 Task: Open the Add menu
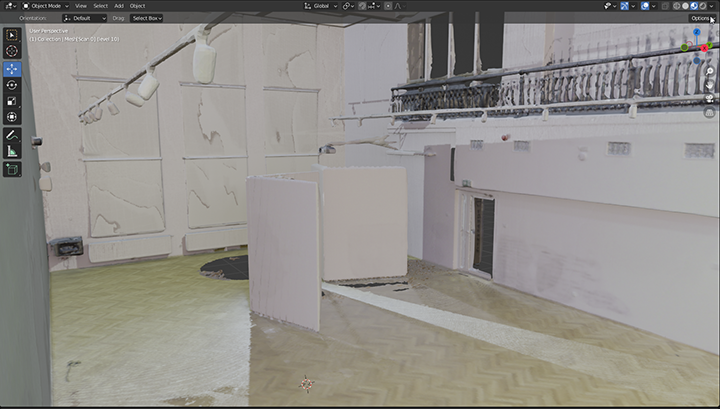tap(119, 6)
